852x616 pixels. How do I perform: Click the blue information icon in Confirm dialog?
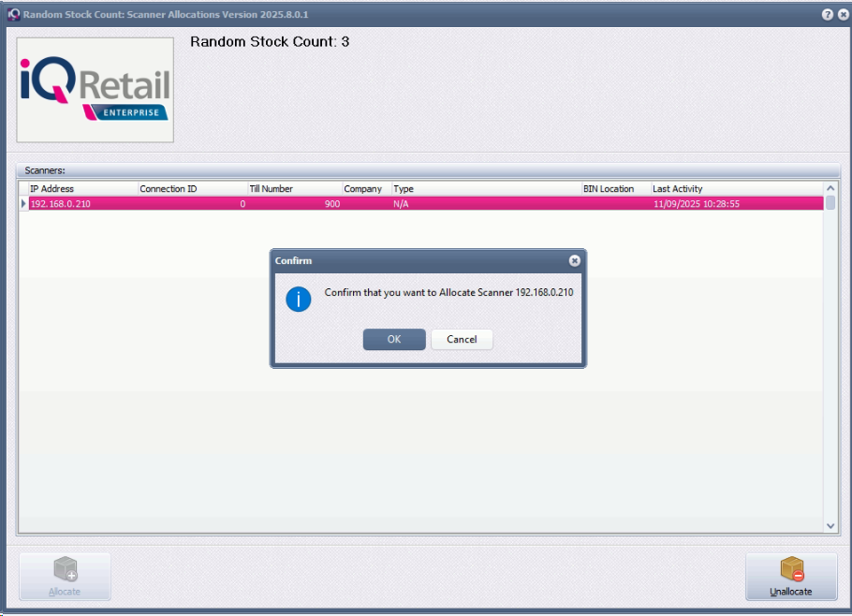299,299
